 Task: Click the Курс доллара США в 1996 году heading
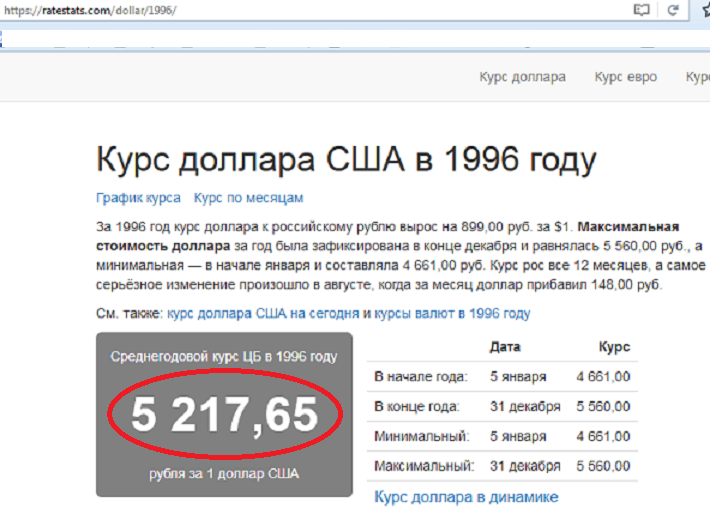coord(346,159)
